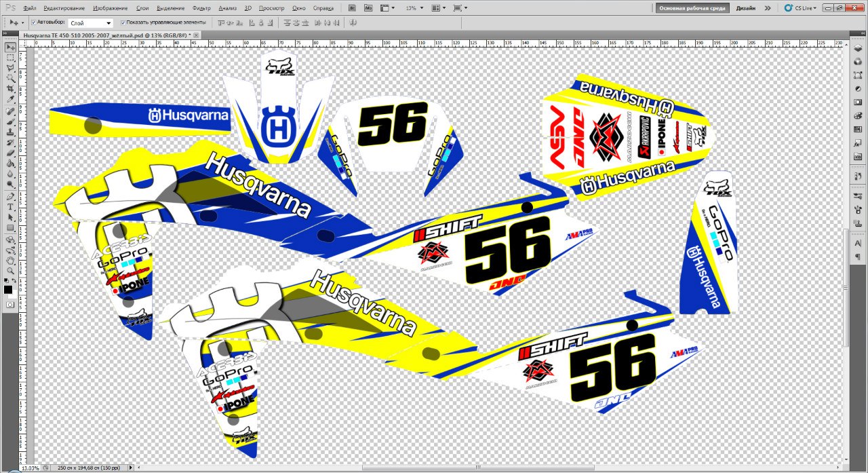The image size is (868, 473).
Task: Select the Paint Bucket tool
Action: tap(11, 163)
